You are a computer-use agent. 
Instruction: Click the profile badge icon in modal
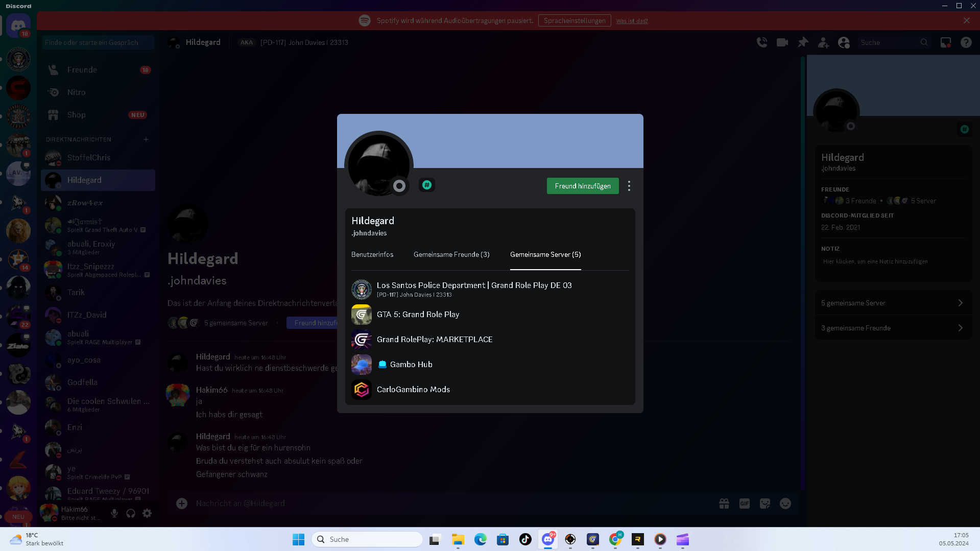(427, 185)
